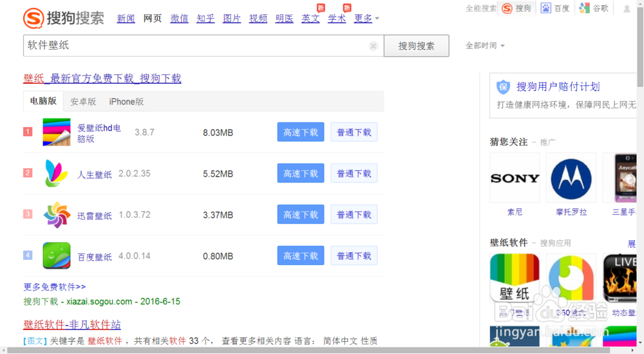Open the 更多 dropdown menu

tap(366, 18)
